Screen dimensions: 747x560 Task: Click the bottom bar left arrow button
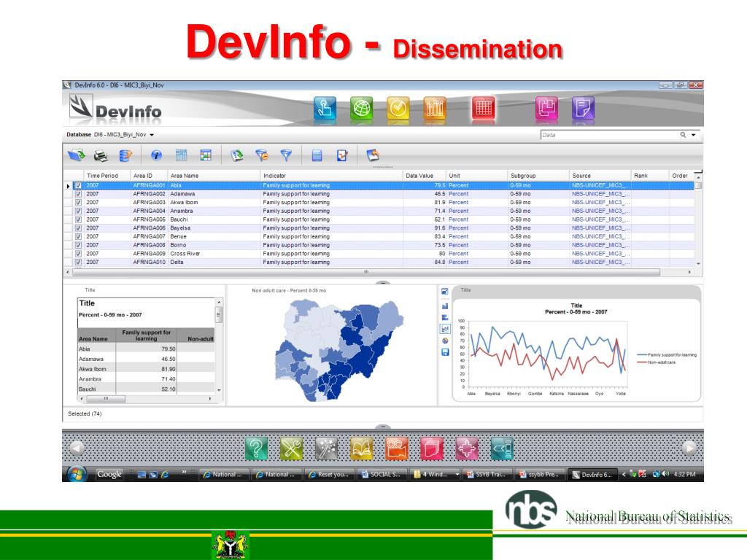tap(77, 448)
